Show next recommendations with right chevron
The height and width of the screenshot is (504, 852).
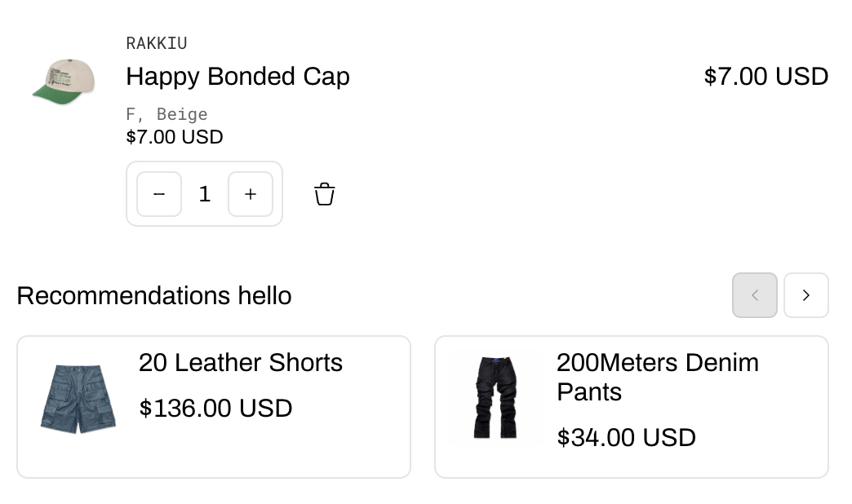pyautogui.click(x=806, y=295)
